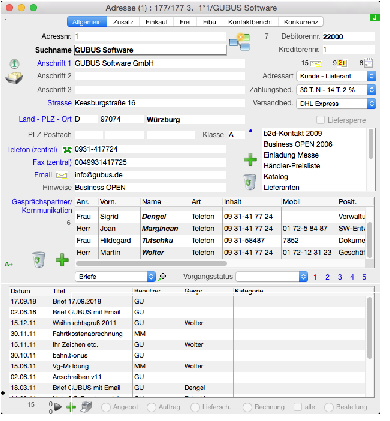Click the blue Anschrift 1 label link
Viewport: 390px width, 421px height.
[54, 63]
